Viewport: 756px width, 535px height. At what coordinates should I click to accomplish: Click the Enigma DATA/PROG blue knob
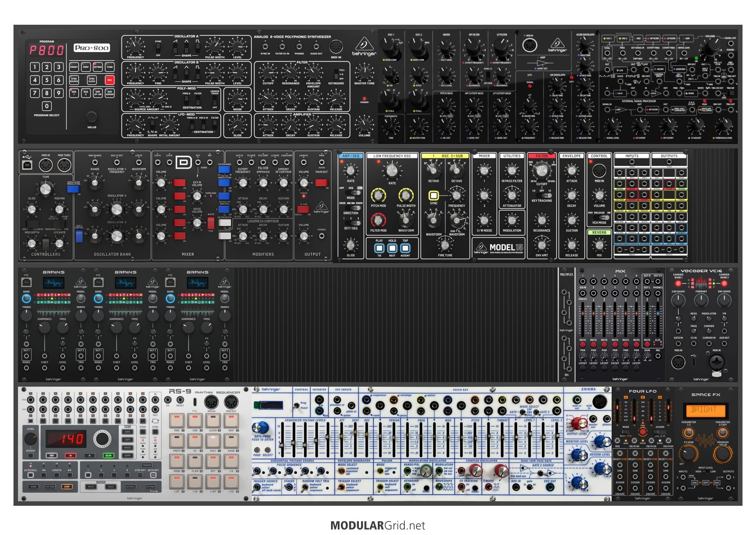(260, 428)
